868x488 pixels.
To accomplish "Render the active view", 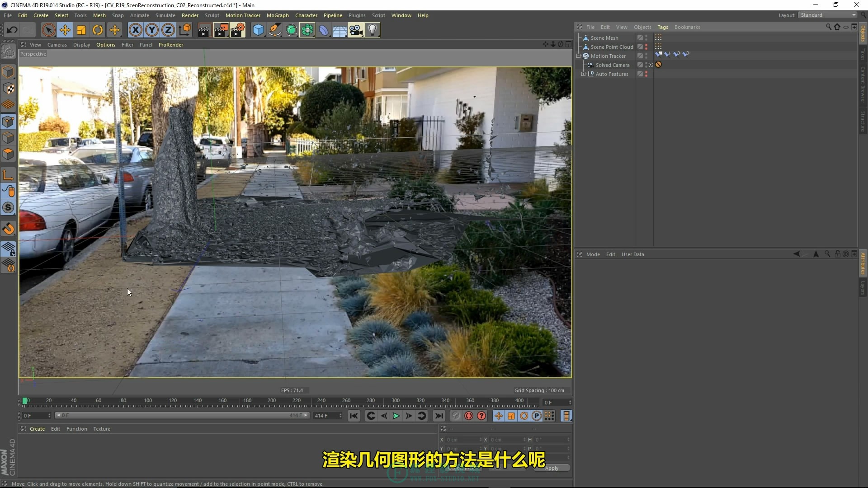I will [x=204, y=30].
